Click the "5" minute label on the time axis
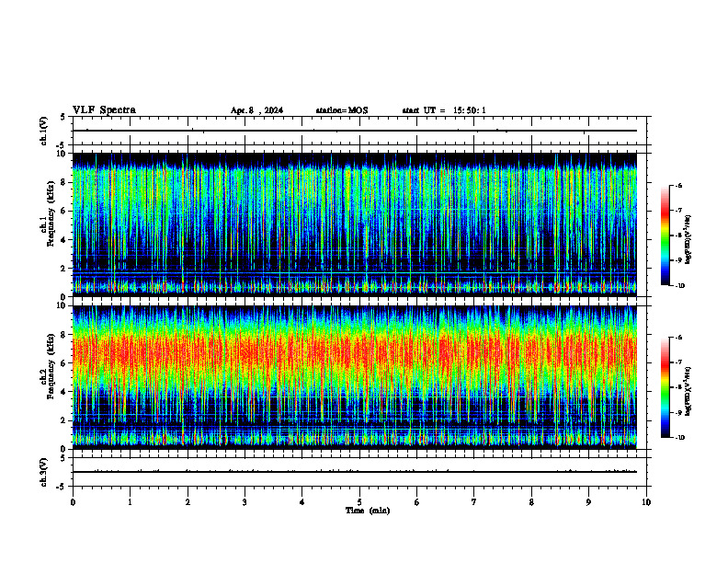Viewport: 728px width, 563px height. click(359, 502)
